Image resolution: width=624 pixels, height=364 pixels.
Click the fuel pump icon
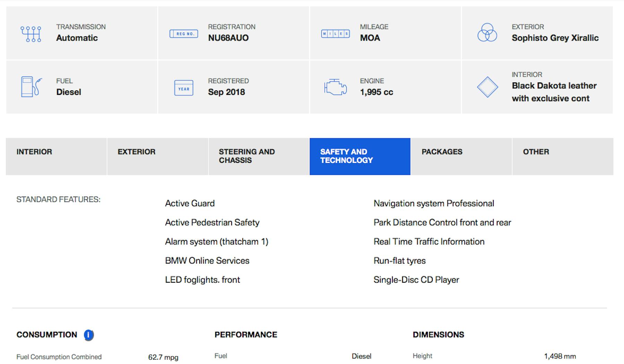tap(31, 87)
